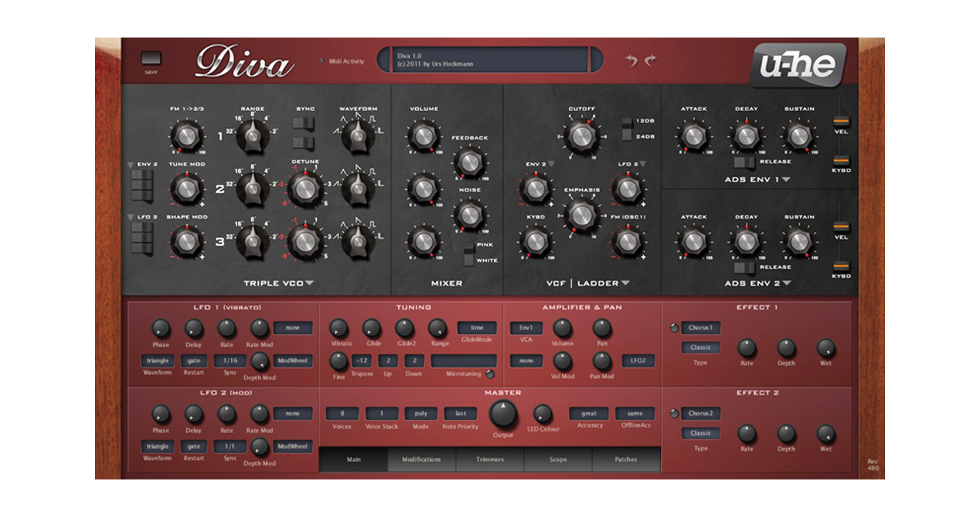Switch noise type to Pink

pos(469,248)
